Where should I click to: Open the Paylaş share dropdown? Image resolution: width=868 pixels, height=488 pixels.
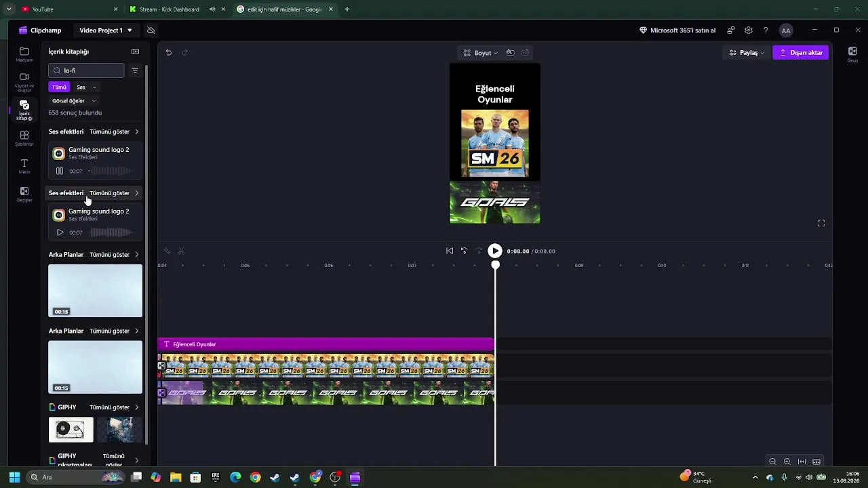tap(747, 52)
